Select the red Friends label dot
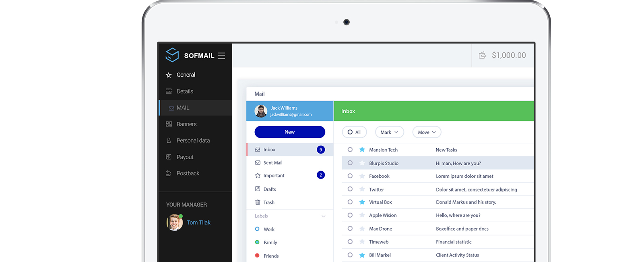This screenshot has width=644, height=262. [257, 256]
